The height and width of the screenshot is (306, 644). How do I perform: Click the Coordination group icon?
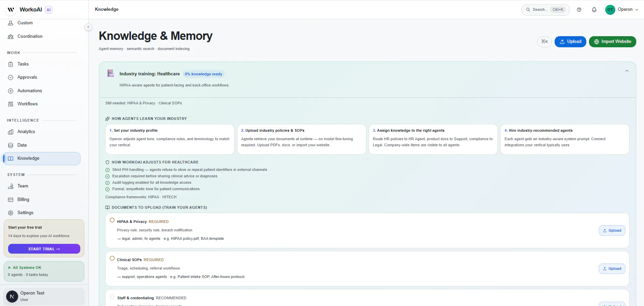point(11,36)
